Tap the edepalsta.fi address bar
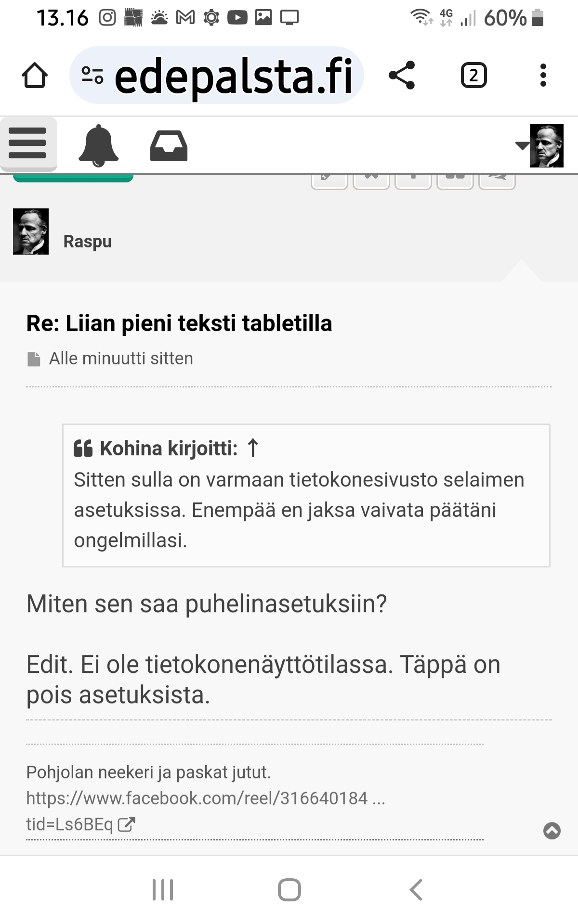The image size is (578, 924). click(234, 76)
